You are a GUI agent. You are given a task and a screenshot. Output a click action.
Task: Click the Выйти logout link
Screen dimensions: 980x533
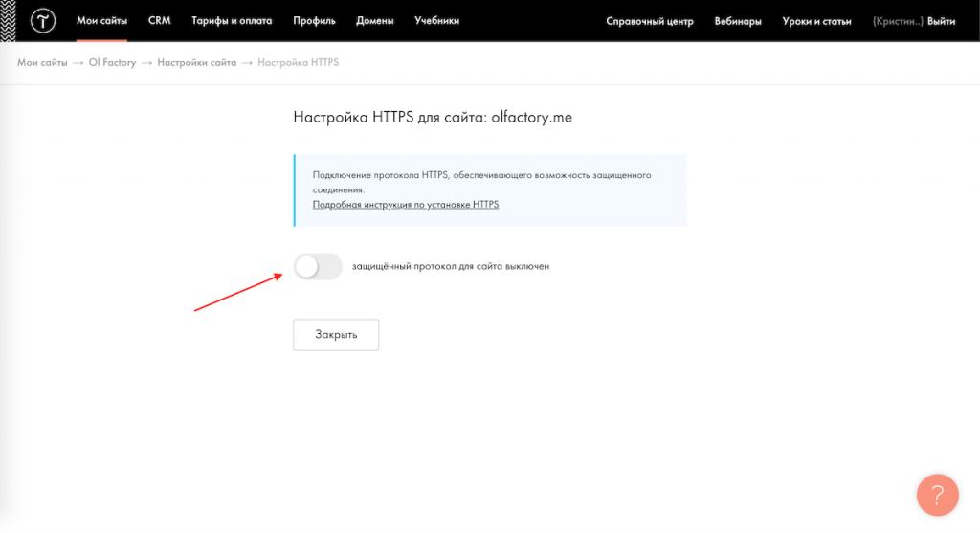click(942, 21)
